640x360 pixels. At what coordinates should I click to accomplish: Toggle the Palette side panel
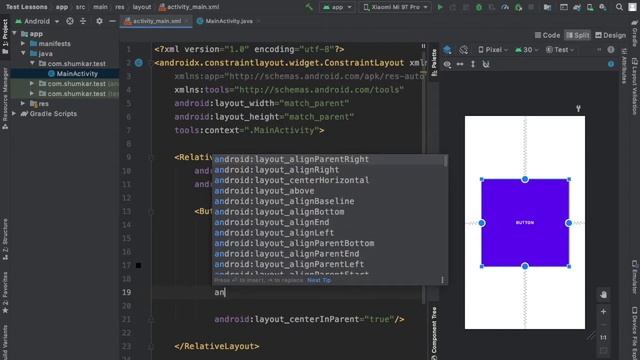click(434, 62)
